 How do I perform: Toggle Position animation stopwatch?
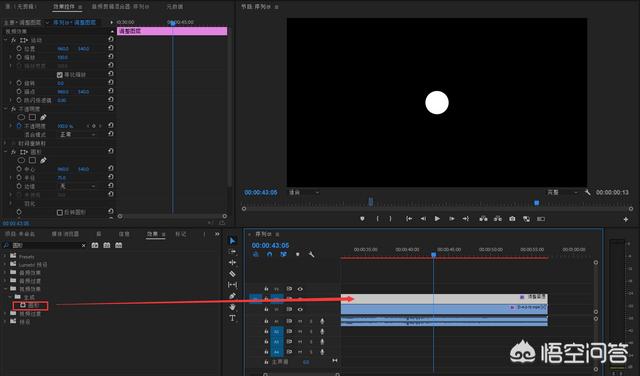click(x=19, y=49)
